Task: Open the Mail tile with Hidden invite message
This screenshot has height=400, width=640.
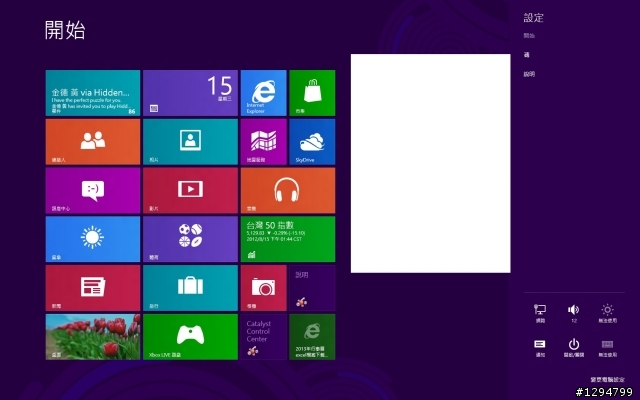Action: click(x=93, y=93)
